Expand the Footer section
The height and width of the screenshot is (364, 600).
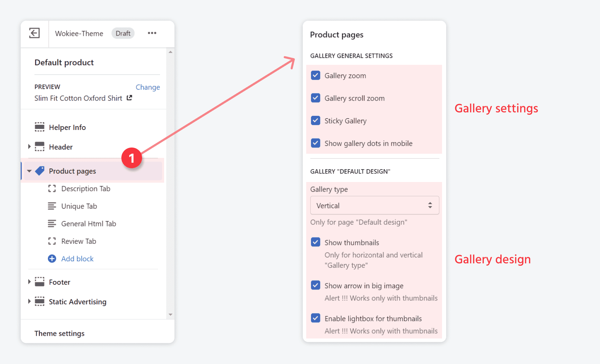point(29,282)
